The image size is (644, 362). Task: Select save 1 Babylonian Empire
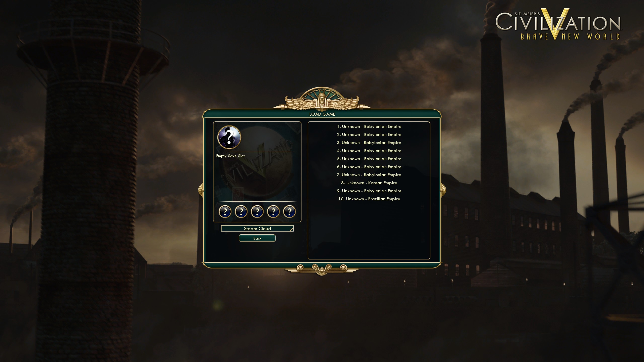point(369,127)
